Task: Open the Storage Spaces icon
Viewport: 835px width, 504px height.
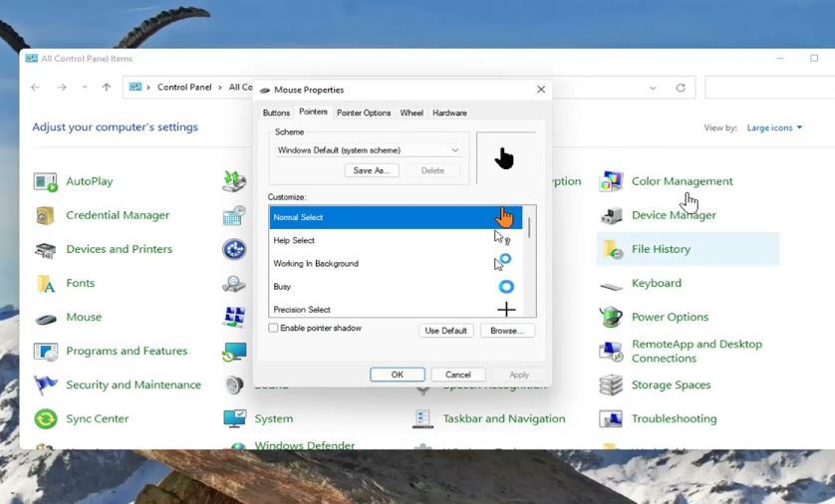Action: 611,384
